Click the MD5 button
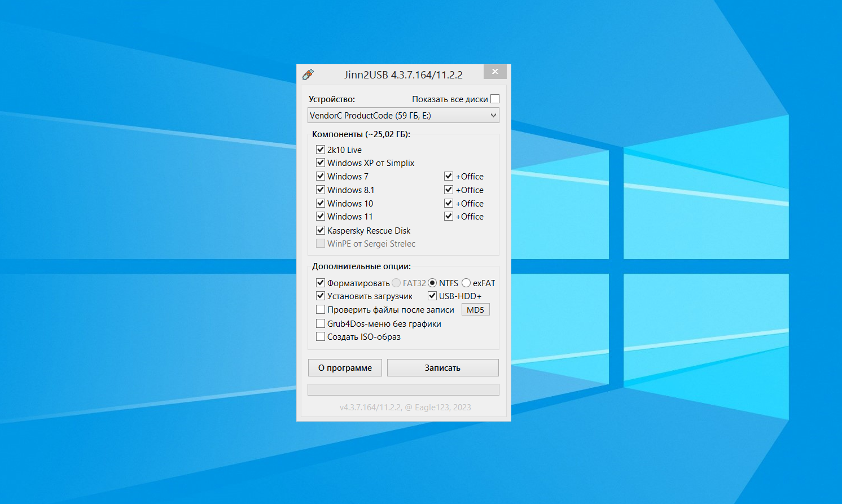The image size is (842, 504). [x=476, y=309]
